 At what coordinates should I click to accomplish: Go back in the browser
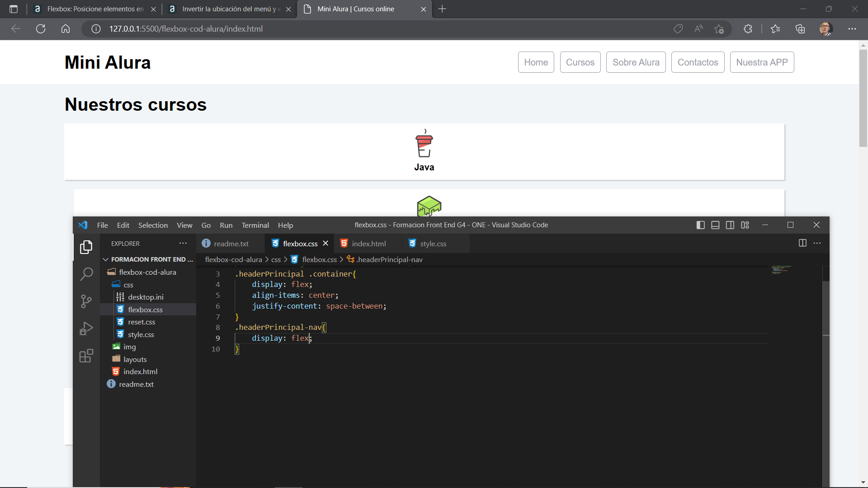16,29
